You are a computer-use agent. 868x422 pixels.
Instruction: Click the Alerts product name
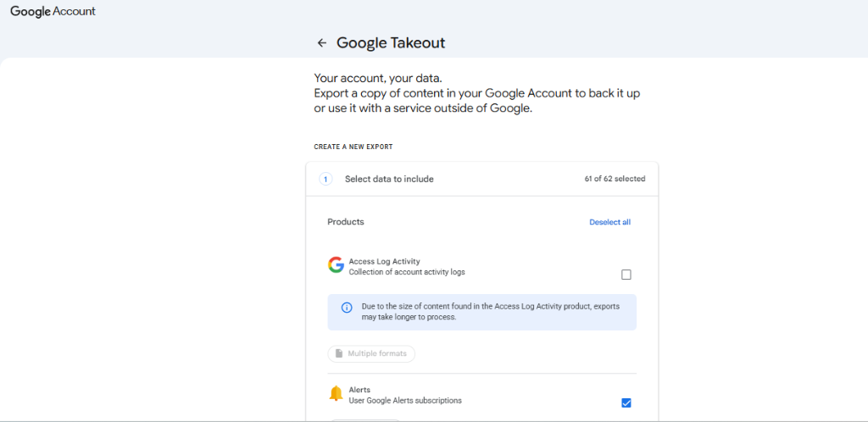pos(359,390)
